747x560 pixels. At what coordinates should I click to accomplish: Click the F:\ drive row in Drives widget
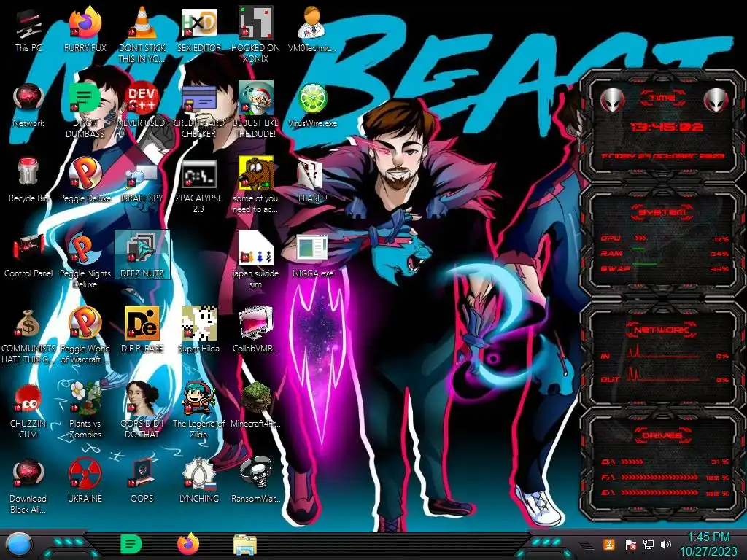(664, 477)
